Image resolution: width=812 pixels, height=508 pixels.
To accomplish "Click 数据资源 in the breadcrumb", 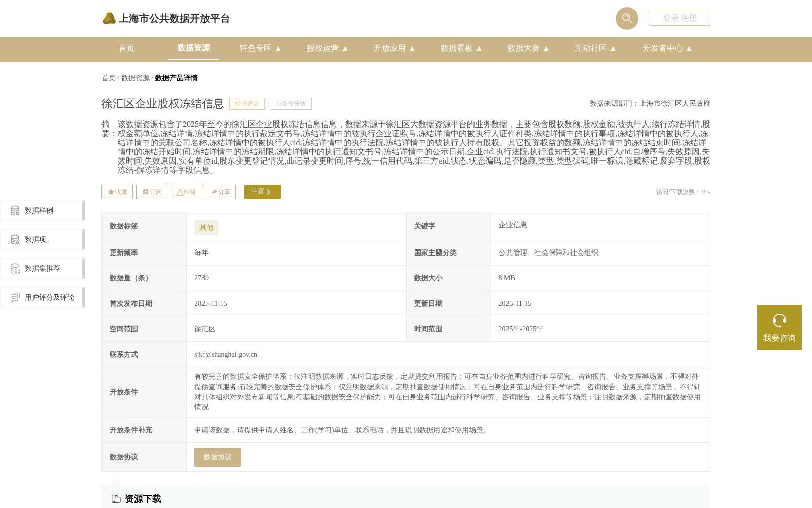I will pyautogui.click(x=136, y=78).
